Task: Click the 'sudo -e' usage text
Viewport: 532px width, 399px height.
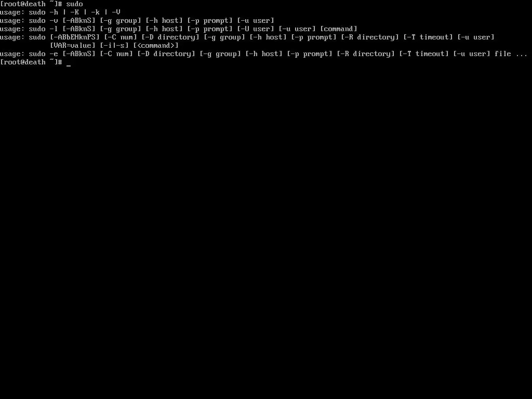Action: [44, 54]
